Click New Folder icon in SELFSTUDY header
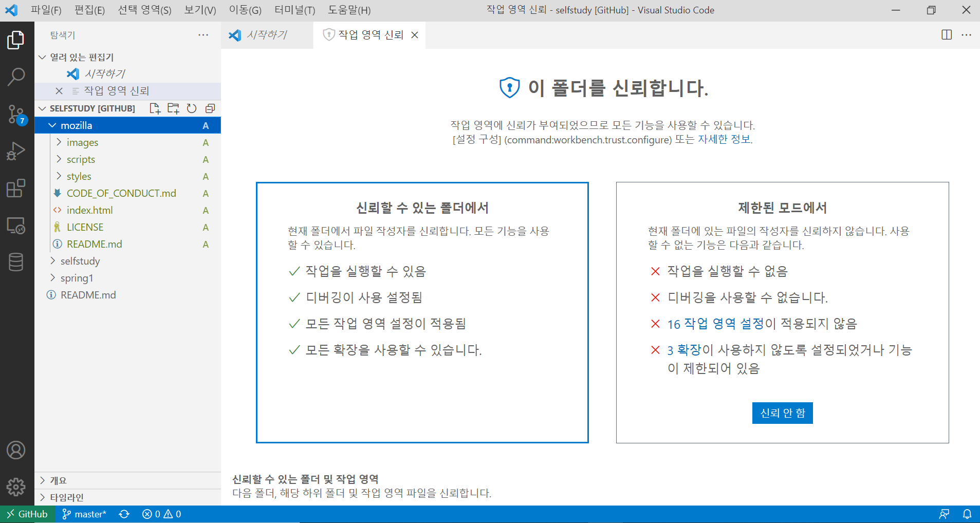 [173, 108]
